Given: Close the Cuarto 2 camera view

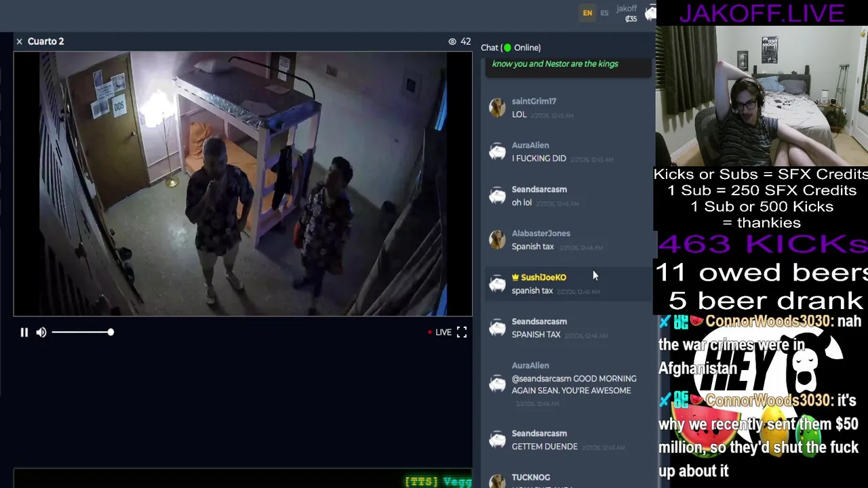Looking at the screenshot, I should pos(19,41).
